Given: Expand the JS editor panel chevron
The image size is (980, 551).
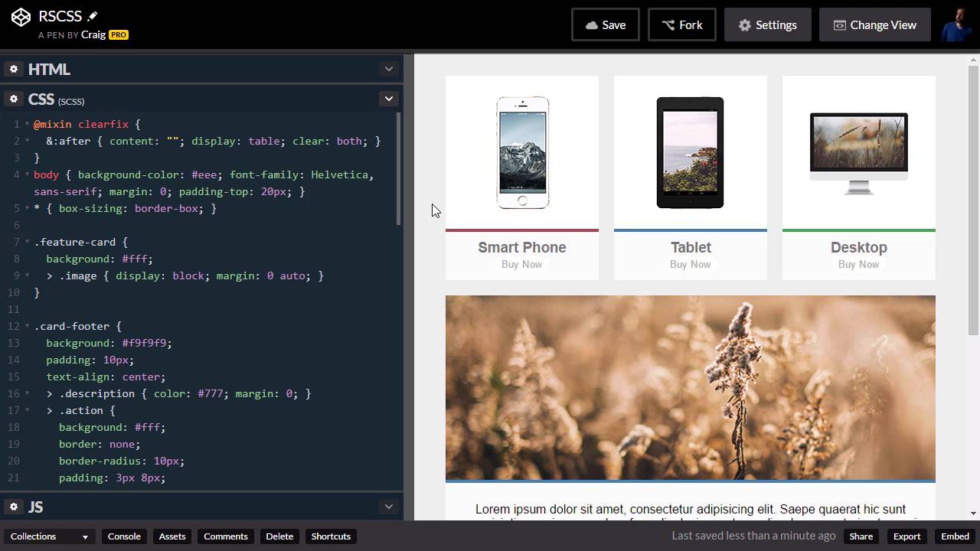Looking at the screenshot, I should click(x=389, y=507).
